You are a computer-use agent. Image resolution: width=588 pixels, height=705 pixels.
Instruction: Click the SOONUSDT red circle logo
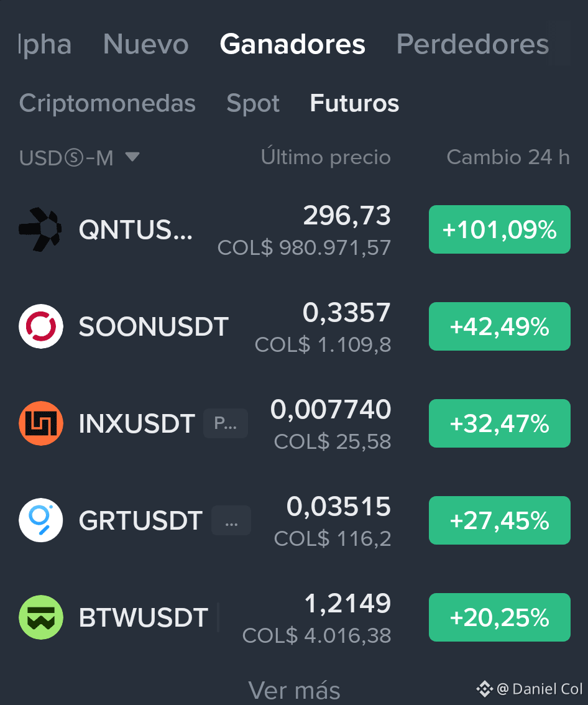41,326
